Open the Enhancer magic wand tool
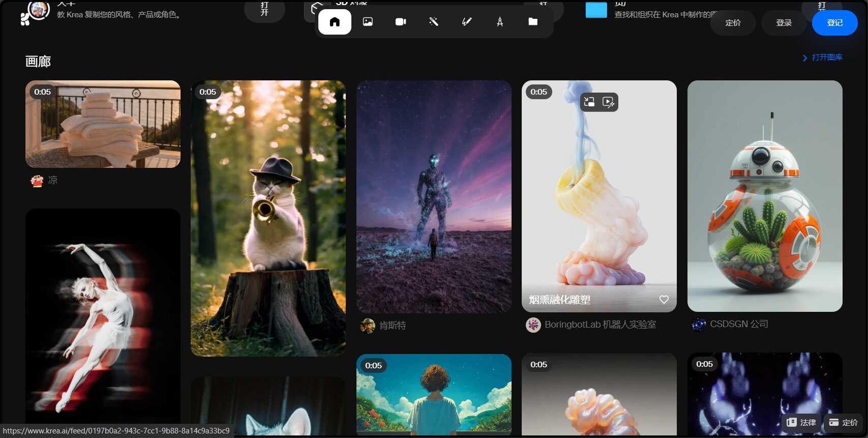Screen dimensions: 868x438 pyautogui.click(x=434, y=22)
